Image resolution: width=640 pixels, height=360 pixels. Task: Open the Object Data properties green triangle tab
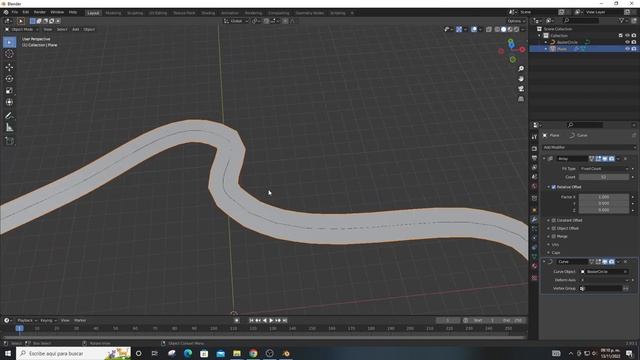coord(534,256)
